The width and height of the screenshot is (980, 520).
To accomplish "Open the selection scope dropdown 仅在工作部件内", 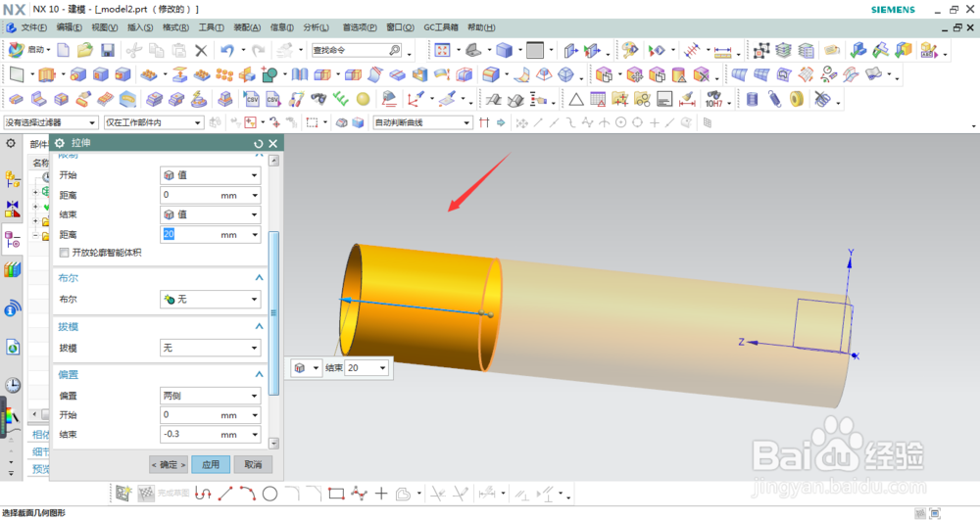I will click(154, 123).
